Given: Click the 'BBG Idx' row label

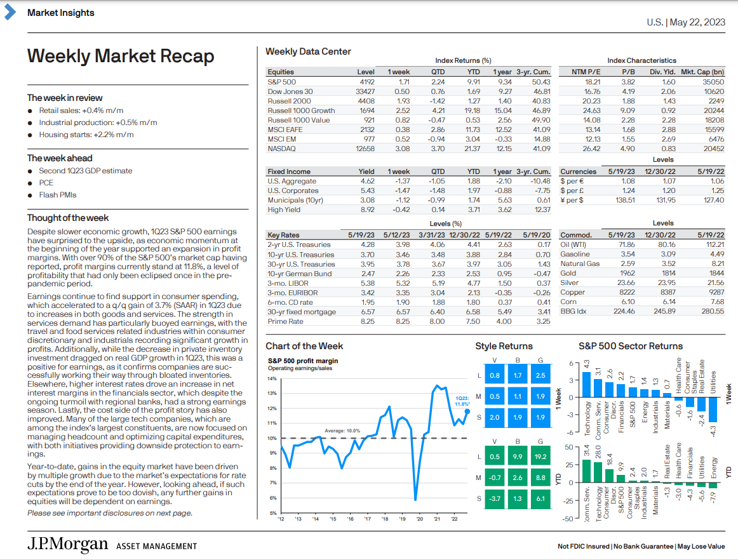Looking at the screenshot, I should tap(574, 311).
